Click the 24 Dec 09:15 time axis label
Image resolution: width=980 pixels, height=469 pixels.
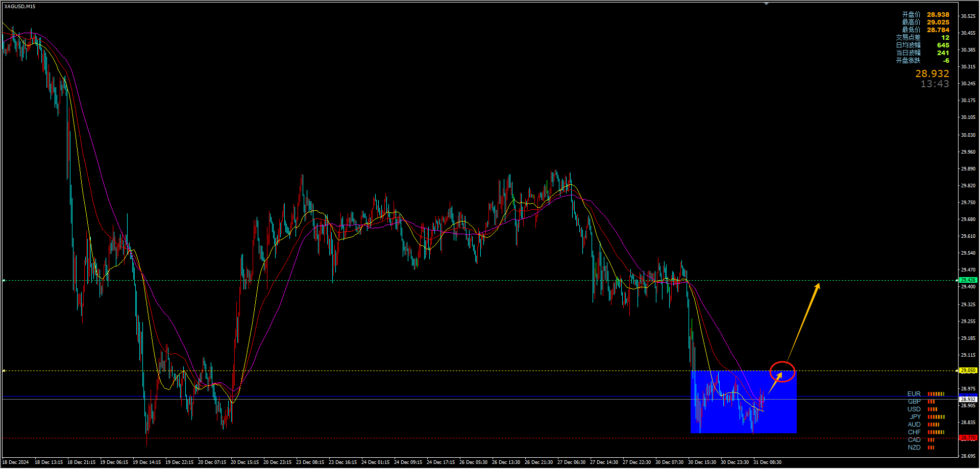(408, 462)
